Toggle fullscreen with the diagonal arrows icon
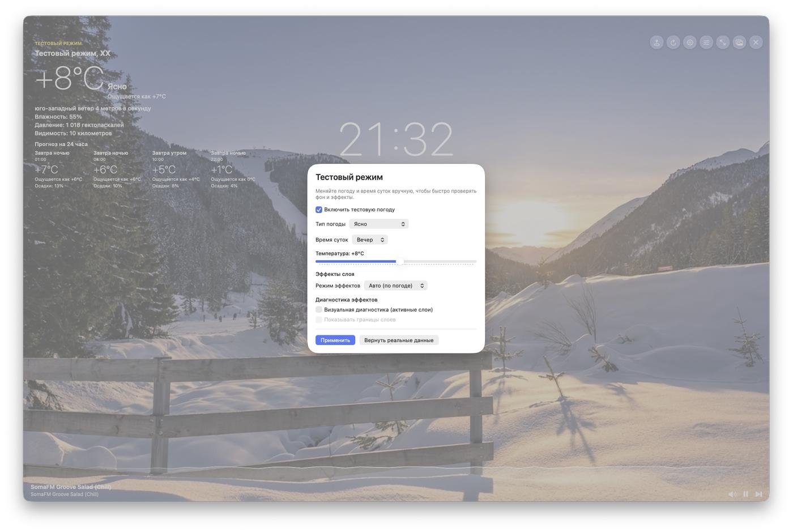Image resolution: width=793 pixels, height=532 pixels. 723,42
